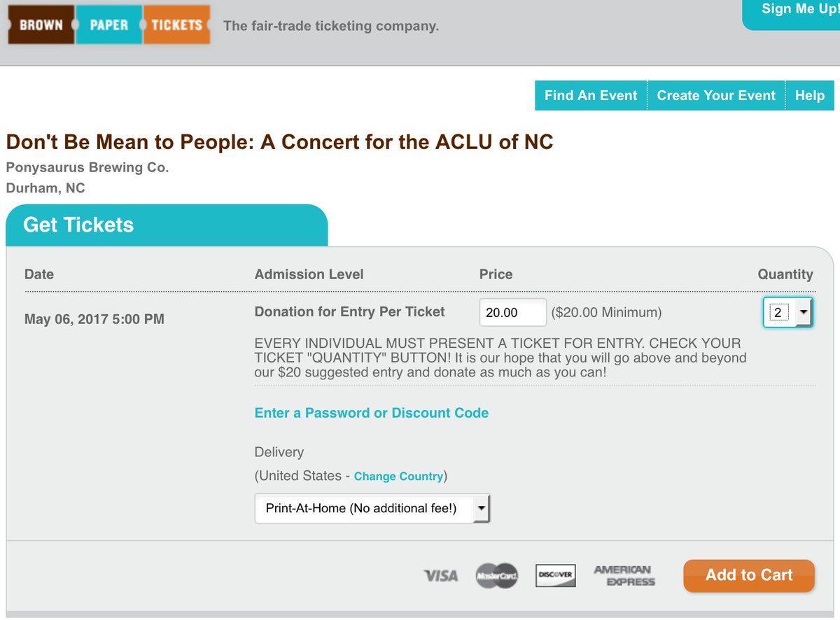Click the American Express logo
The image size is (840, 620).
point(623,575)
